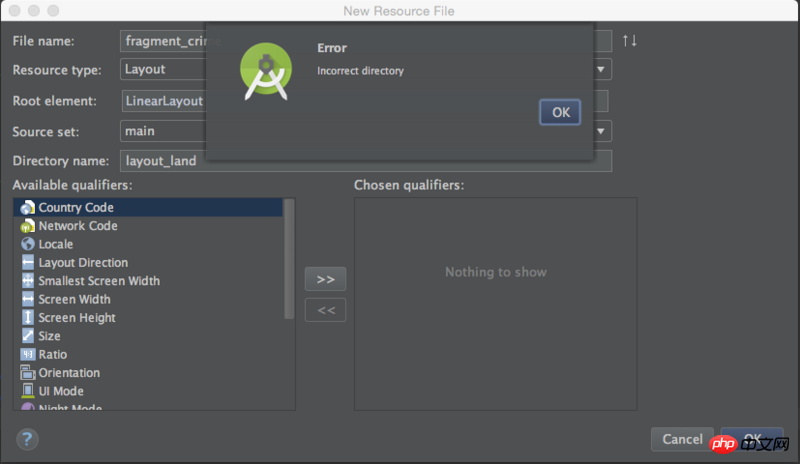This screenshot has width=800, height=464.
Task: Select Locale in available qualifiers
Action: [x=148, y=244]
